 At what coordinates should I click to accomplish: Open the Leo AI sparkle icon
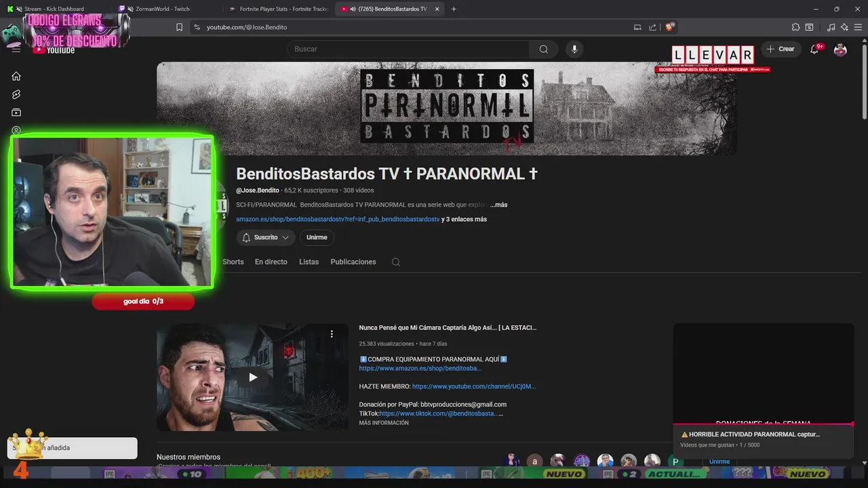844,27
